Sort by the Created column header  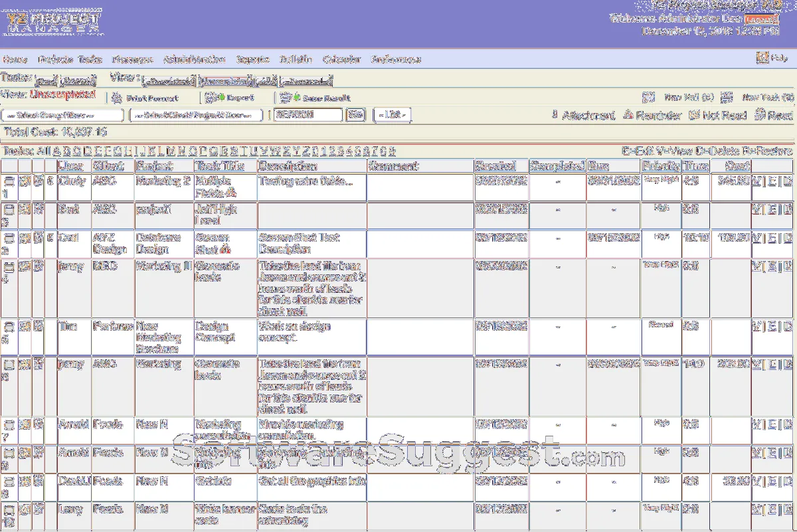click(x=495, y=166)
